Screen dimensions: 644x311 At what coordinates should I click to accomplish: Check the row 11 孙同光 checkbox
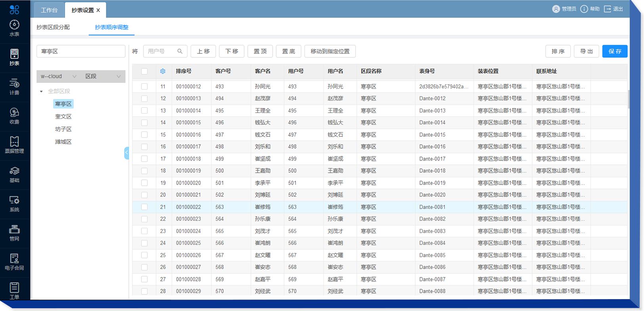(144, 86)
